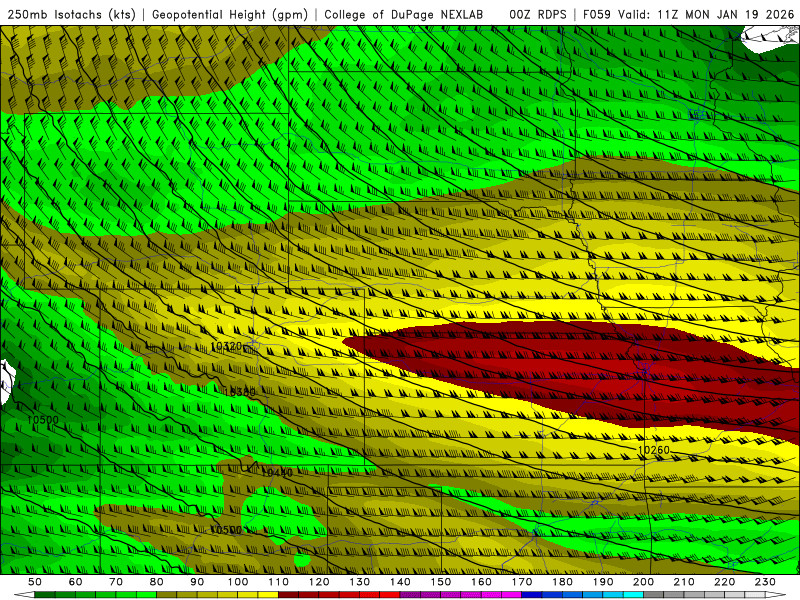The image size is (800, 600).
Task: Click the 10380 height contour label
Action: coord(239,392)
